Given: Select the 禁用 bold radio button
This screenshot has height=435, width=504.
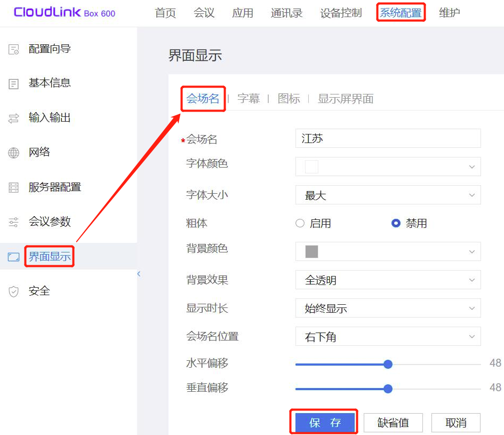Looking at the screenshot, I should tap(396, 223).
